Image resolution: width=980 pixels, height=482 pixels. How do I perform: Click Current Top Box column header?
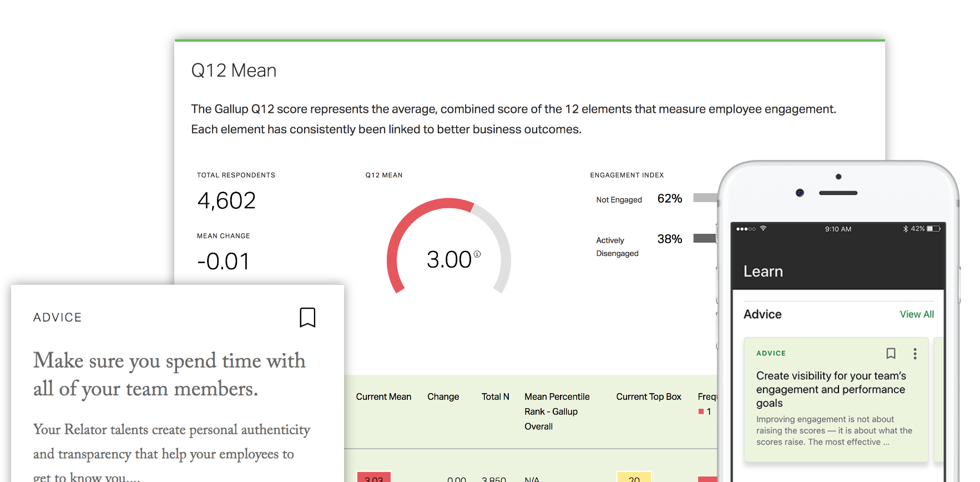pos(648,396)
